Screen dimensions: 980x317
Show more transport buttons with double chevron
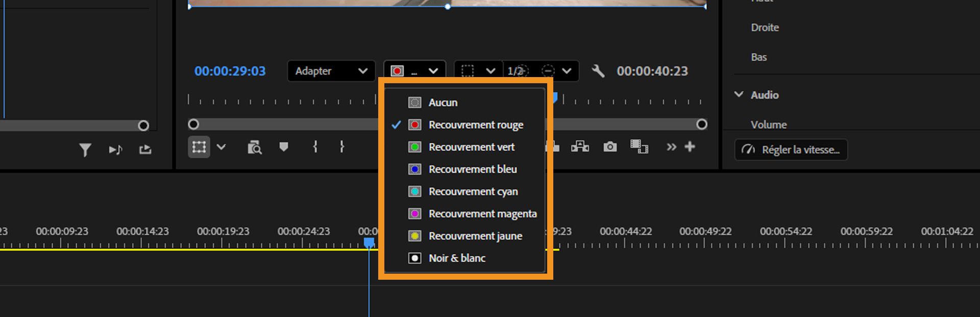point(671,147)
